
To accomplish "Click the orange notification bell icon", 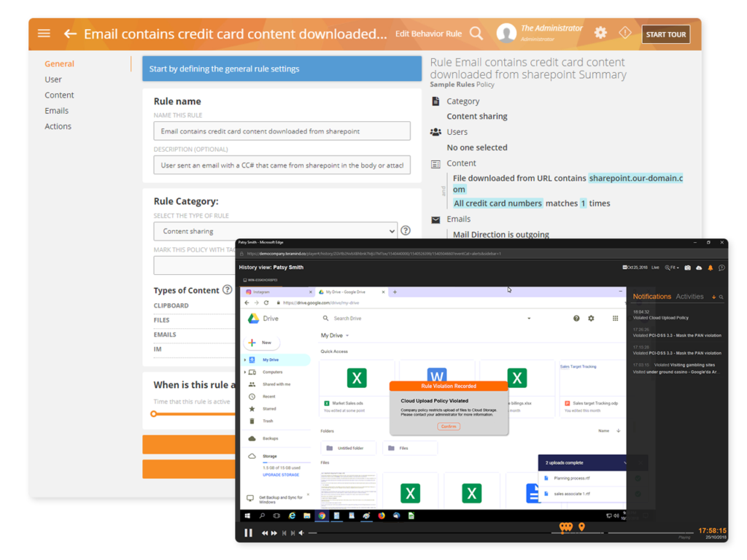I will (710, 268).
